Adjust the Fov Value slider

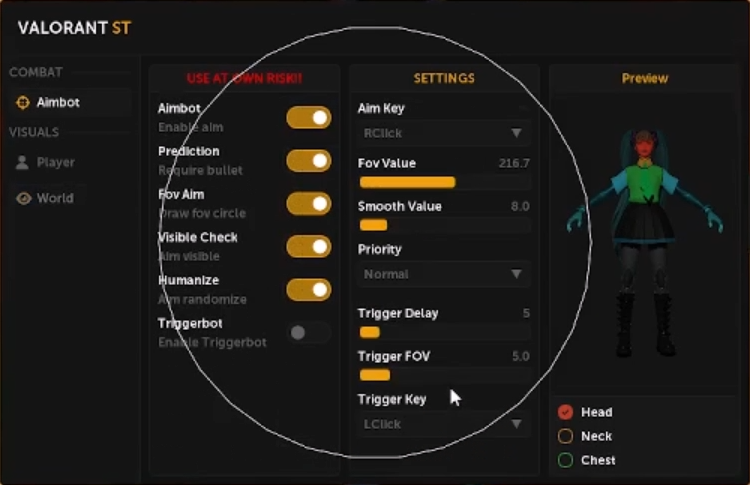coord(444,182)
